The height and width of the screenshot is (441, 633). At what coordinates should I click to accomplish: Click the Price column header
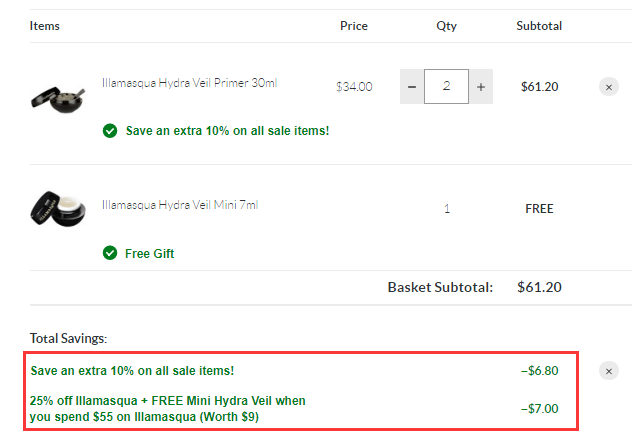354,26
